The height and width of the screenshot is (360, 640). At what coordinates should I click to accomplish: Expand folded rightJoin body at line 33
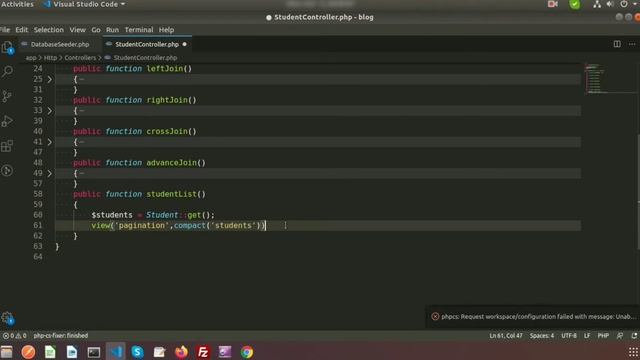click(49, 111)
